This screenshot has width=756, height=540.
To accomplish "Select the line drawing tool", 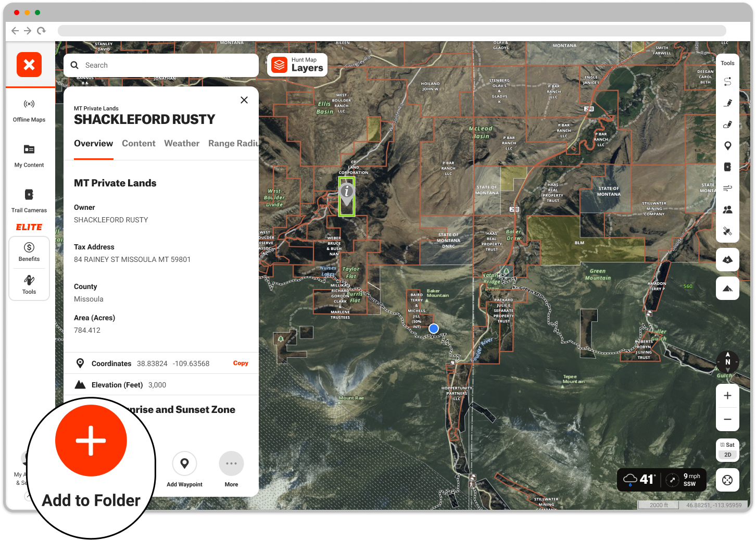I will [x=727, y=103].
